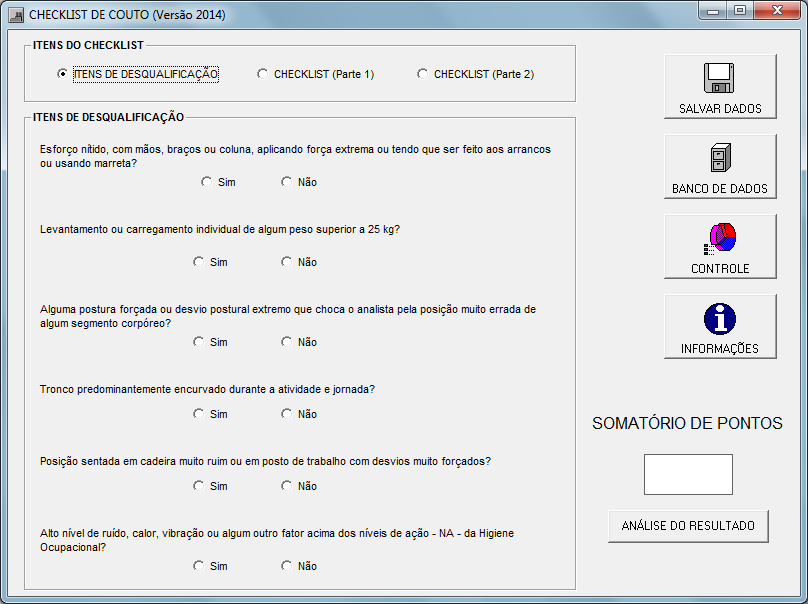The image size is (808, 604).
Task: Close the Checklist de Couto window
Action: (778, 11)
